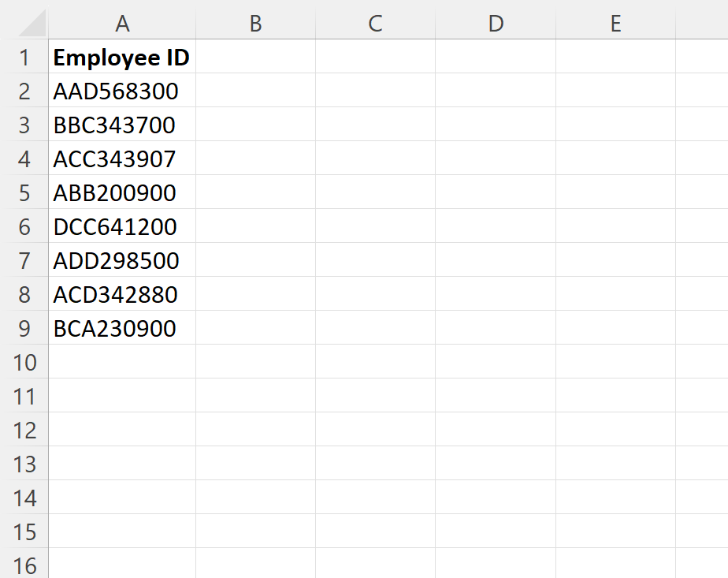Image resolution: width=728 pixels, height=578 pixels.
Task: Select column E header
Action: coord(615,24)
